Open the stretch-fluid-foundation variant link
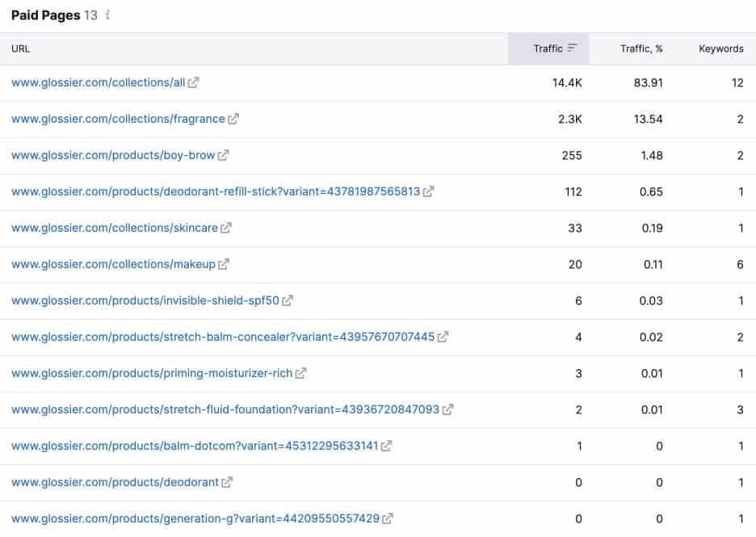This screenshot has width=756, height=537. click(x=225, y=409)
